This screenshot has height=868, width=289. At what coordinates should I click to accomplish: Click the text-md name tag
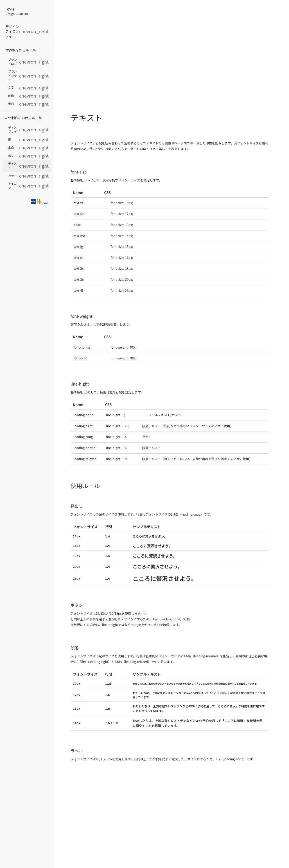(79, 236)
